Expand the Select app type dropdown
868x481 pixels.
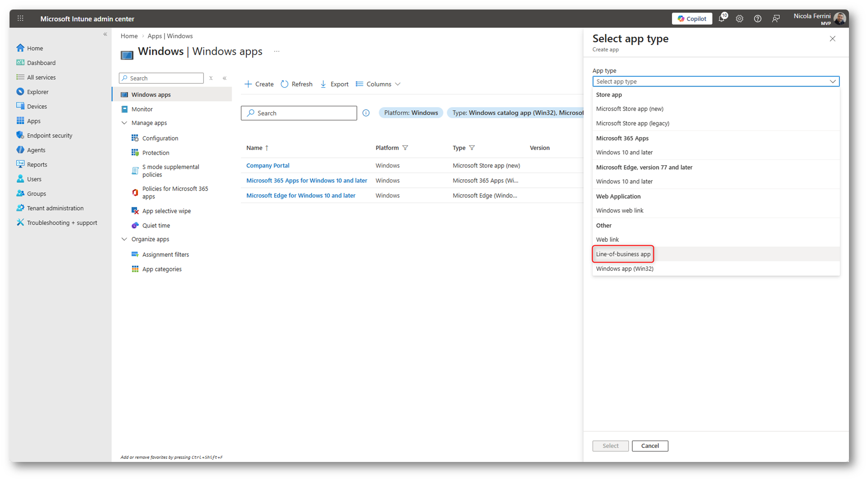pos(715,82)
